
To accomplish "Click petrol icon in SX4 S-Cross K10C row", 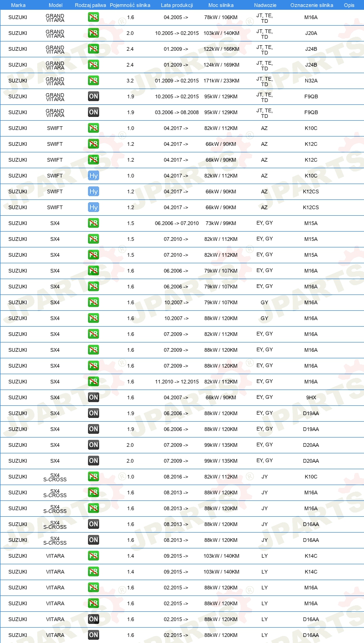I will click(94, 477).
